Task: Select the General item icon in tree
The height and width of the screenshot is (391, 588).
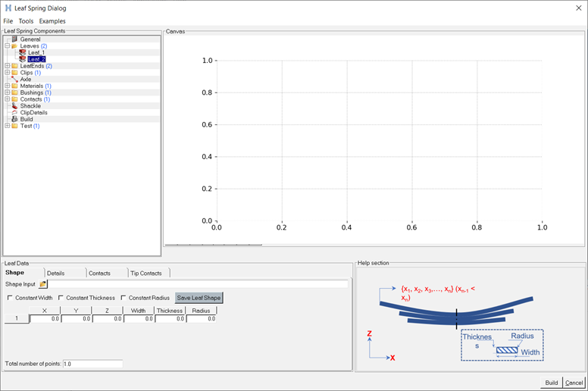Action: [14, 39]
